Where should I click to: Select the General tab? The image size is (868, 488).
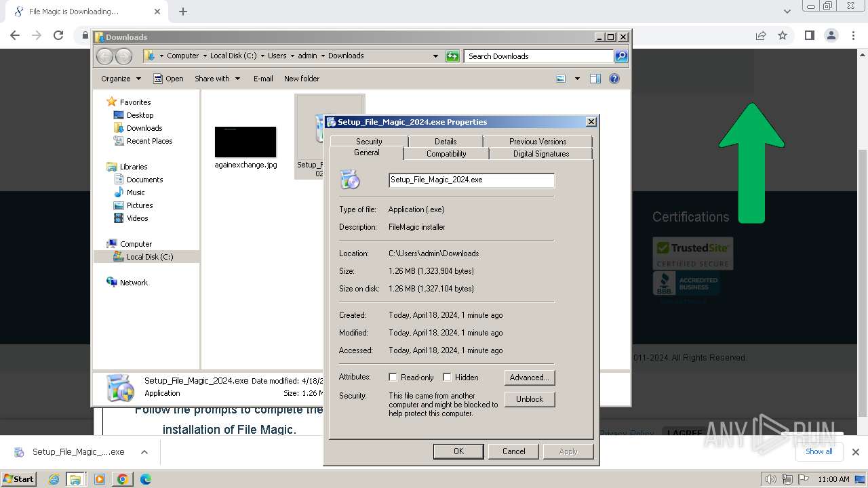tap(367, 153)
